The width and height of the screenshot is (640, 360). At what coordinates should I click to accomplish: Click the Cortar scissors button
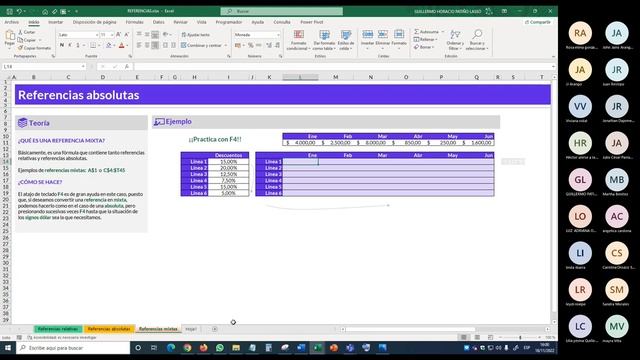[x=27, y=32]
